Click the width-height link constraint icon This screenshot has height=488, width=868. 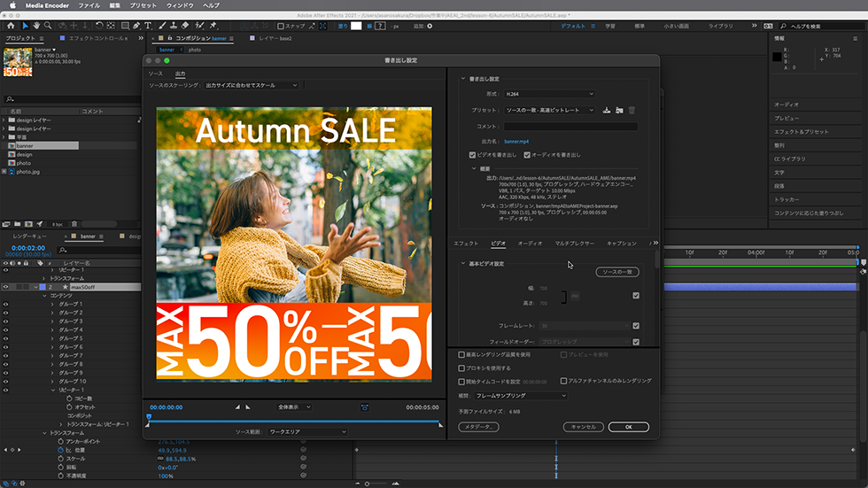(x=574, y=295)
